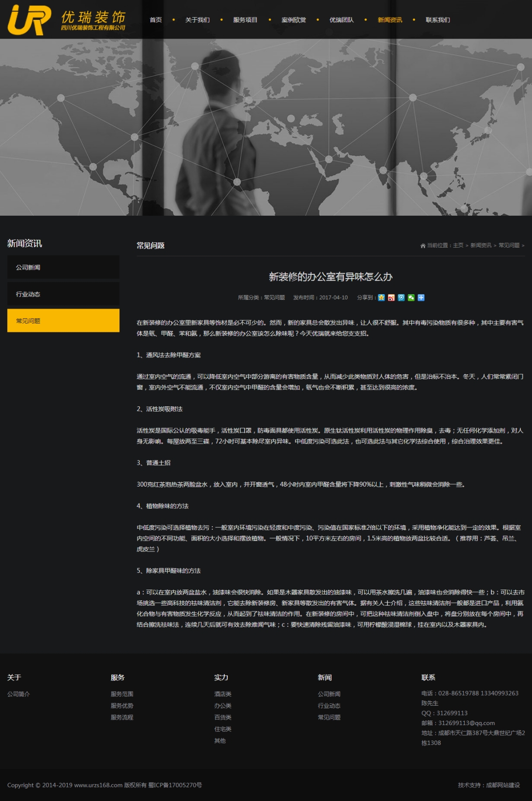
Task: Open 优瑞团队 in the top navigation
Action: 341,20
